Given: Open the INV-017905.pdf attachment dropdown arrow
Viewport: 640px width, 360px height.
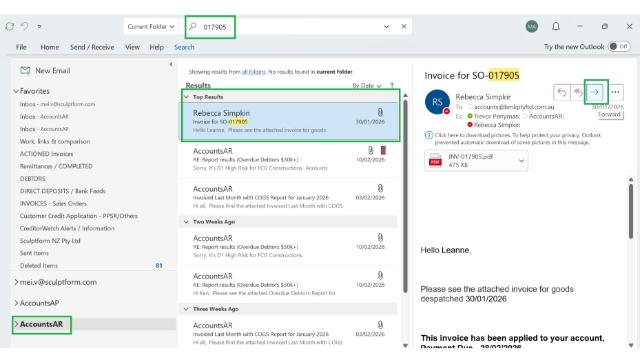Looking at the screenshot, I should [521, 161].
